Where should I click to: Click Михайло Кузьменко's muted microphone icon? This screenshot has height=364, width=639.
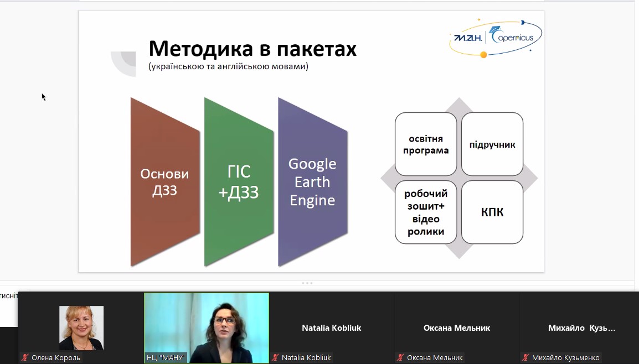click(x=525, y=357)
